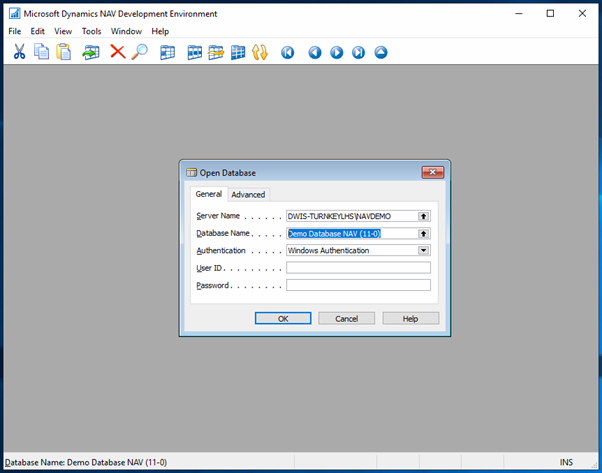This screenshot has height=473, width=602.
Task: Click the red X Delete icon
Action: [x=117, y=52]
